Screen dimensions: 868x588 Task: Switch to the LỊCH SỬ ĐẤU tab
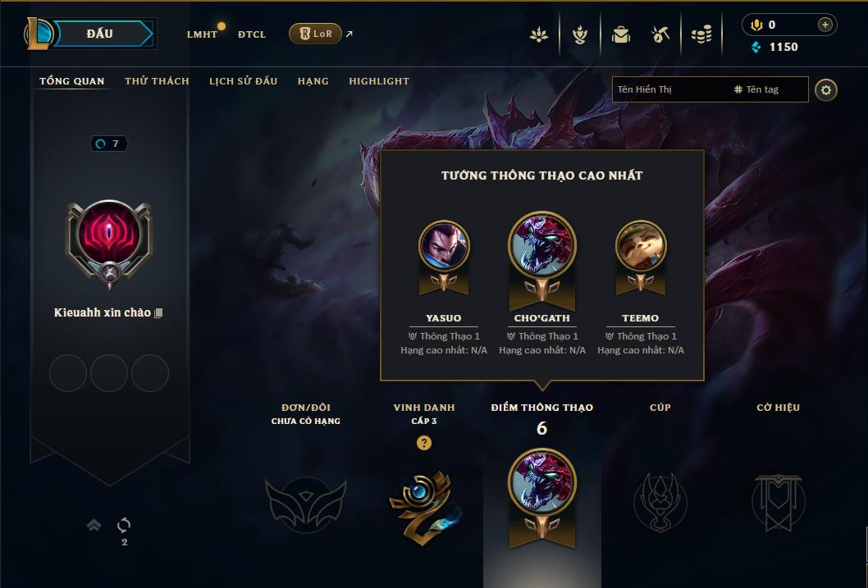pos(243,81)
